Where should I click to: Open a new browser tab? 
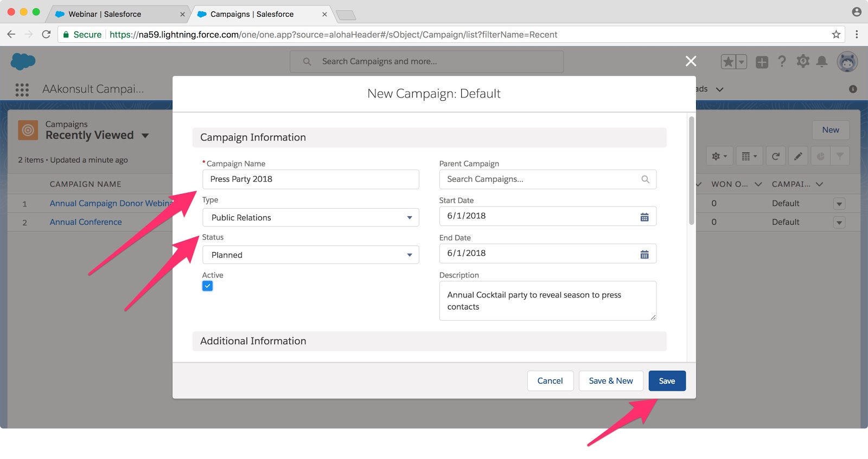[x=346, y=15]
